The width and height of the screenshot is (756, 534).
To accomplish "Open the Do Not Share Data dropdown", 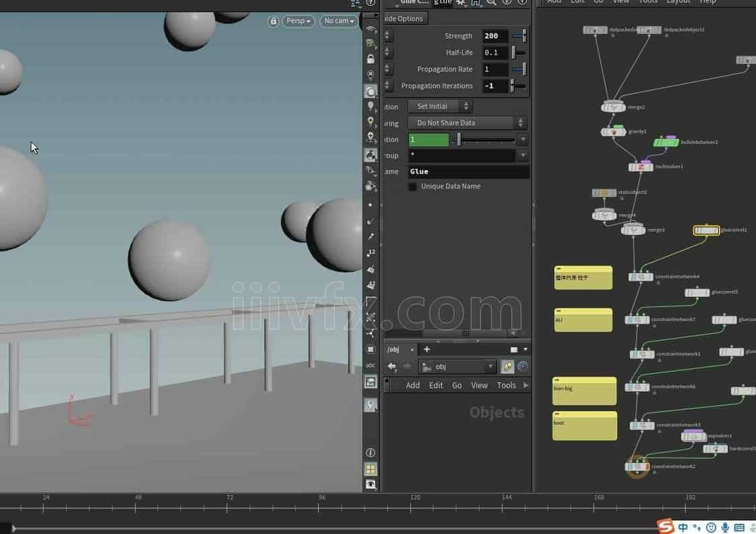I will [x=468, y=123].
